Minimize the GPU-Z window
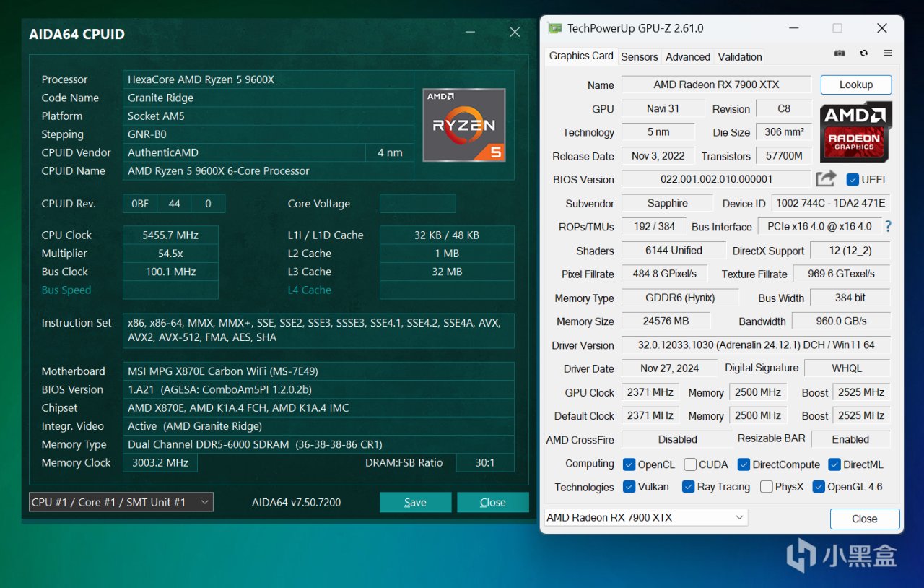Viewport: 924px width, 588px height. coord(793,28)
